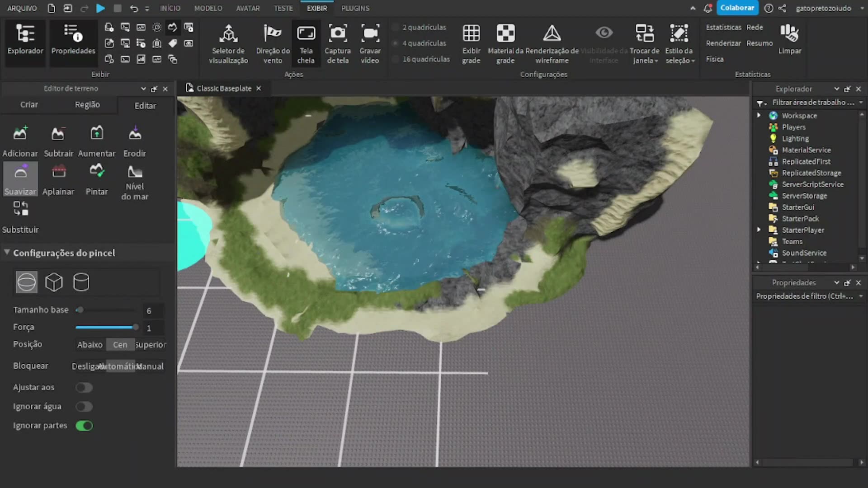Switch to the Região tab
This screenshot has width=868, height=488.
(x=87, y=104)
